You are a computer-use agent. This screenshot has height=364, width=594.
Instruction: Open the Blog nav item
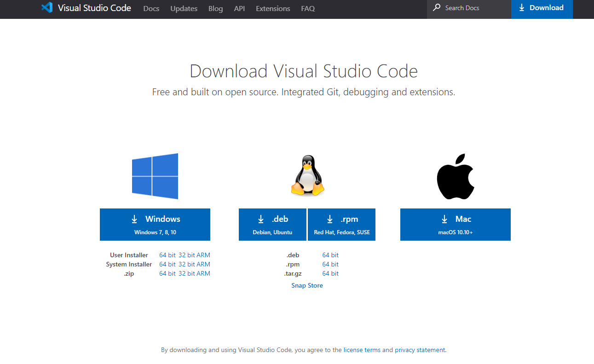(215, 8)
